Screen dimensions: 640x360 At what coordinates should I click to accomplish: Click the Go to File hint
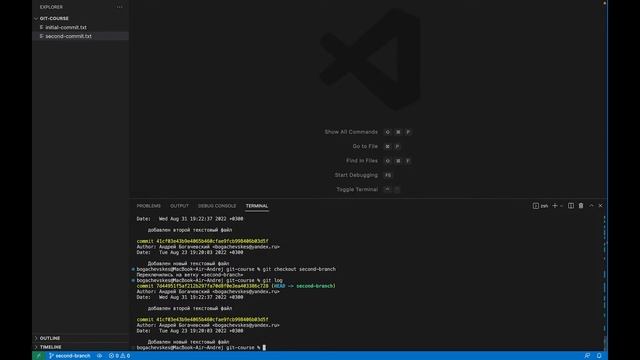pyautogui.click(x=365, y=146)
